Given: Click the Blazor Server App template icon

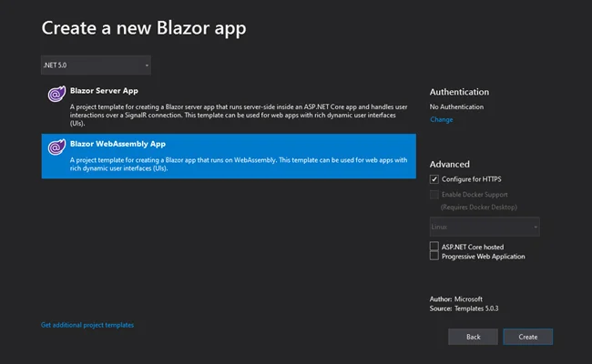Looking at the screenshot, I should [x=56, y=94].
